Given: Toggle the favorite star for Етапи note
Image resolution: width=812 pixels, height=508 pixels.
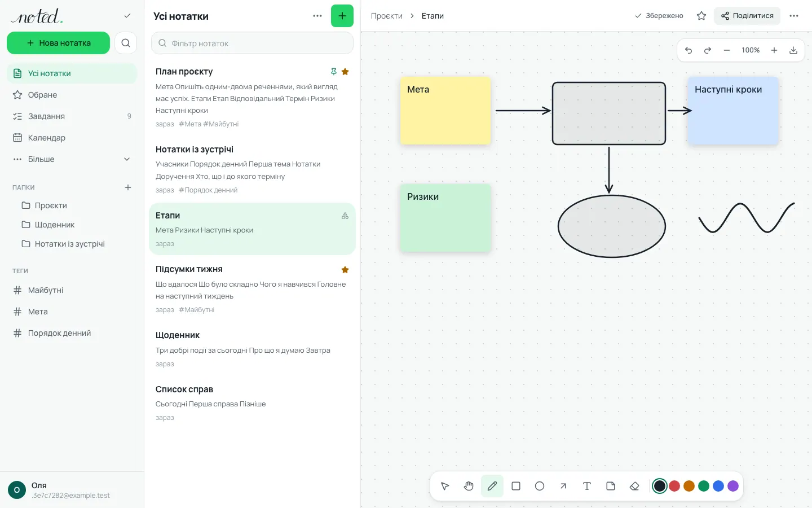Looking at the screenshot, I should click(701, 16).
